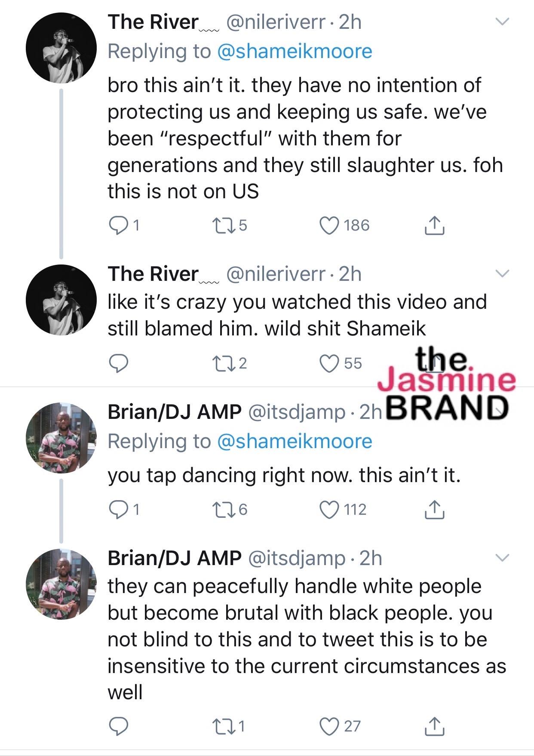This screenshot has height=756, width=534.
Task: Tap the Brian/DJ AMP name on last tweet
Action: click(174, 558)
